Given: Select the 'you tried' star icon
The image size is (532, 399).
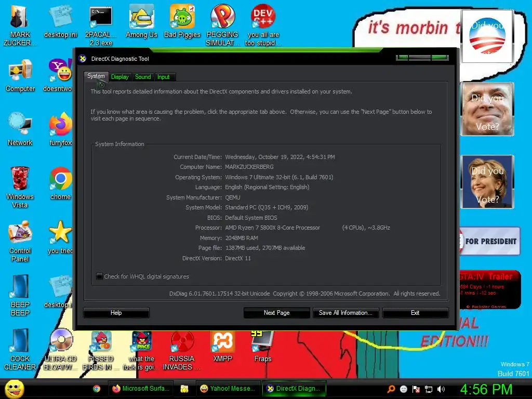Looking at the screenshot, I should [60, 237].
